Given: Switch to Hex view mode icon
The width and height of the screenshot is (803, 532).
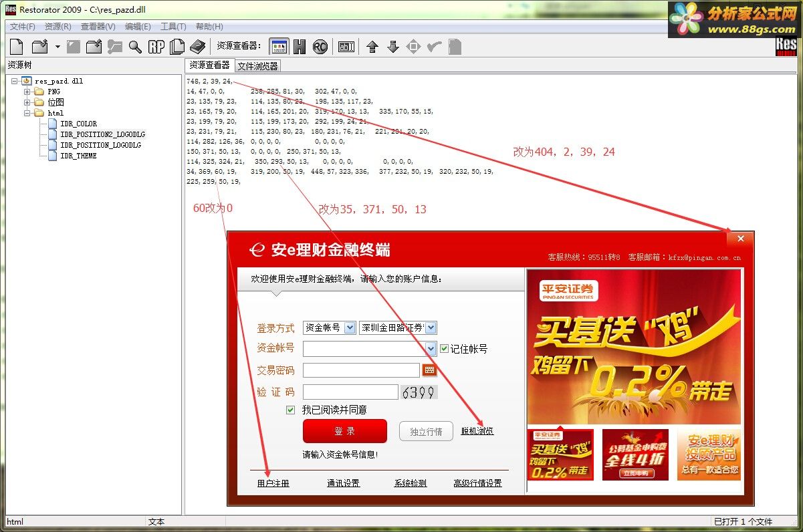Looking at the screenshot, I should (x=300, y=47).
